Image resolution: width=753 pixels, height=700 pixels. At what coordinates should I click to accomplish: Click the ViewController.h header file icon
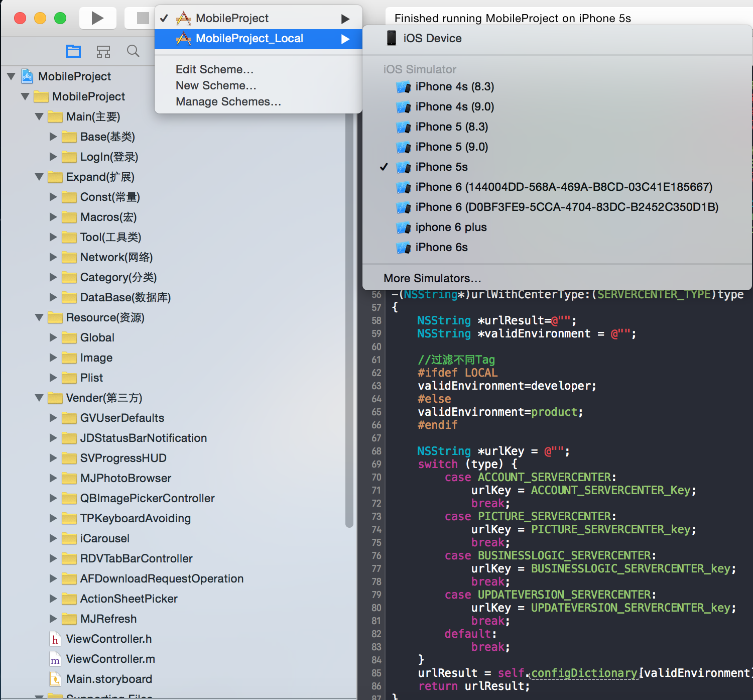(x=55, y=639)
